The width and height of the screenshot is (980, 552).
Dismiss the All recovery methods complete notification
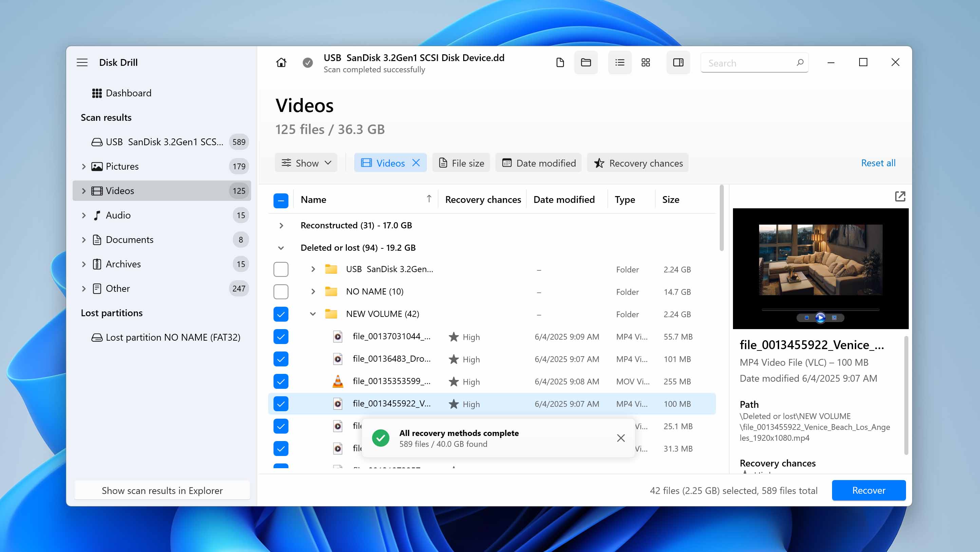click(621, 438)
